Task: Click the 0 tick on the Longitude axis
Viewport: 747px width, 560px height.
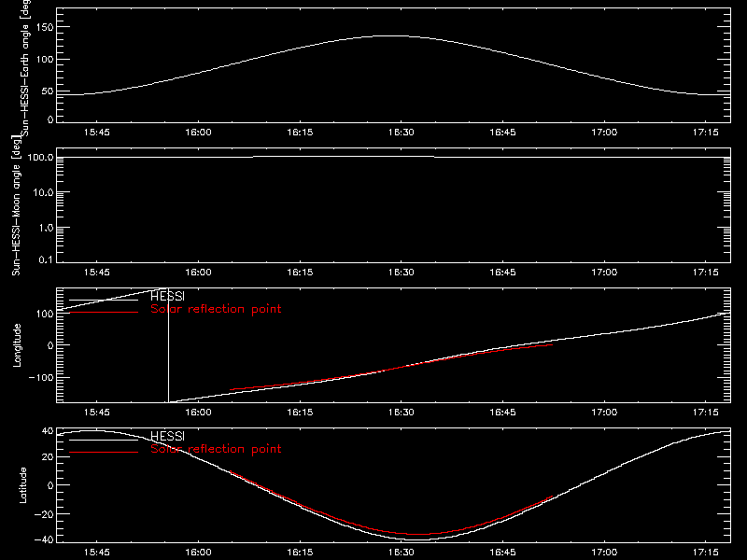Action: coord(50,345)
